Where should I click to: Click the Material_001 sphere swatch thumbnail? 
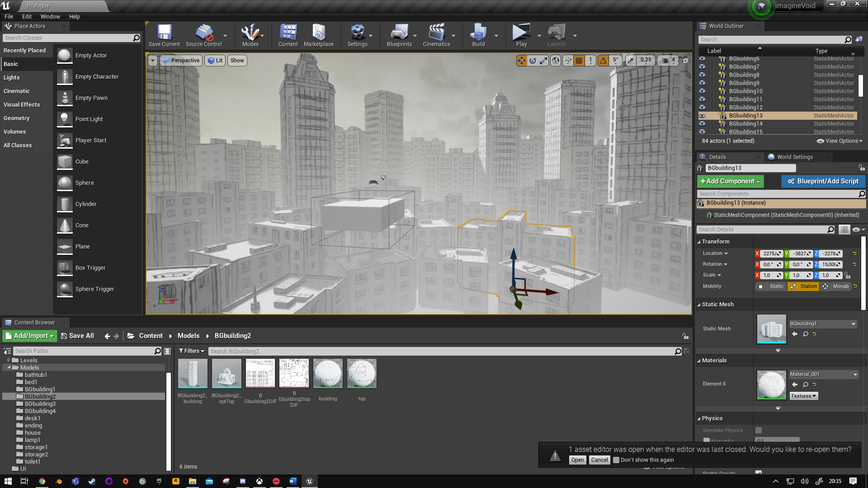coord(771,385)
